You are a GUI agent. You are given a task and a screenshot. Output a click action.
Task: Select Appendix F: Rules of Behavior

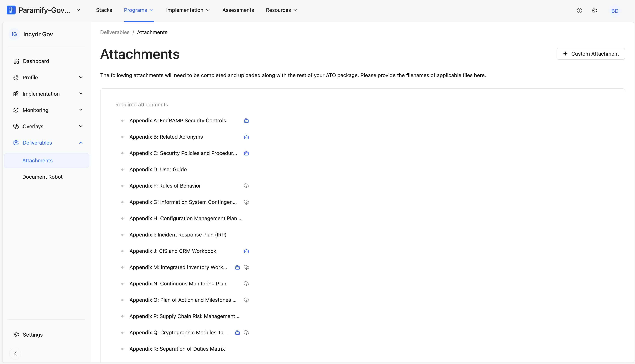[x=165, y=186]
